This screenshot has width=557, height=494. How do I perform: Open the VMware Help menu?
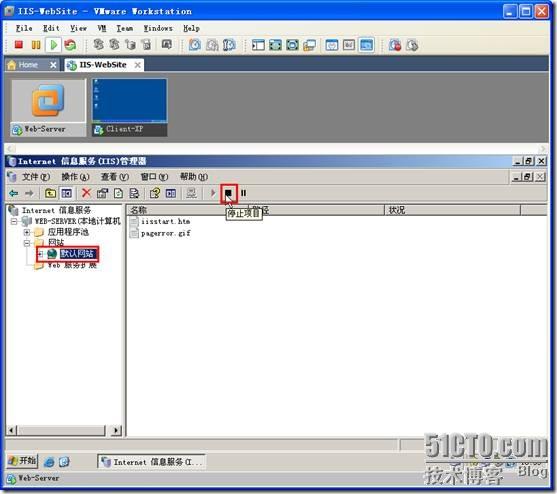(x=191, y=28)
